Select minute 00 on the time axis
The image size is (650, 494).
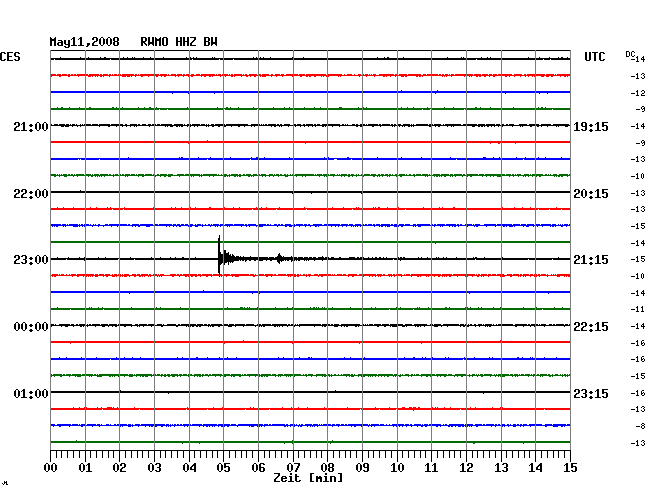pyautogui.click(x=51, y=467)
